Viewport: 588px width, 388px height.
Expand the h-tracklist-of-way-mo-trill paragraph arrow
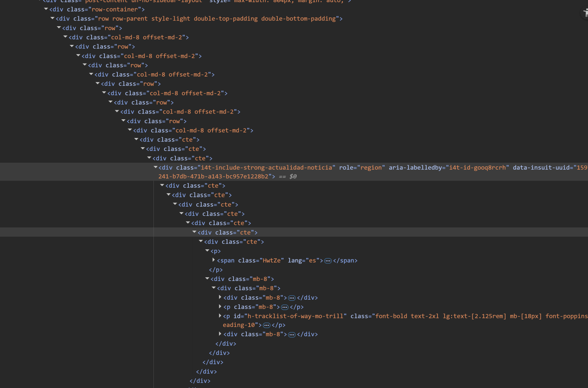[220, 316]
